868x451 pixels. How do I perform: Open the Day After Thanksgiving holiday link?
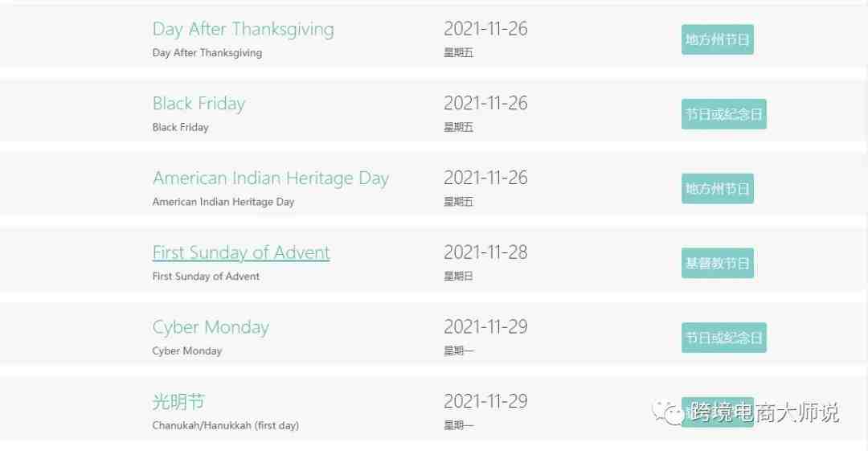pos(243,30)
